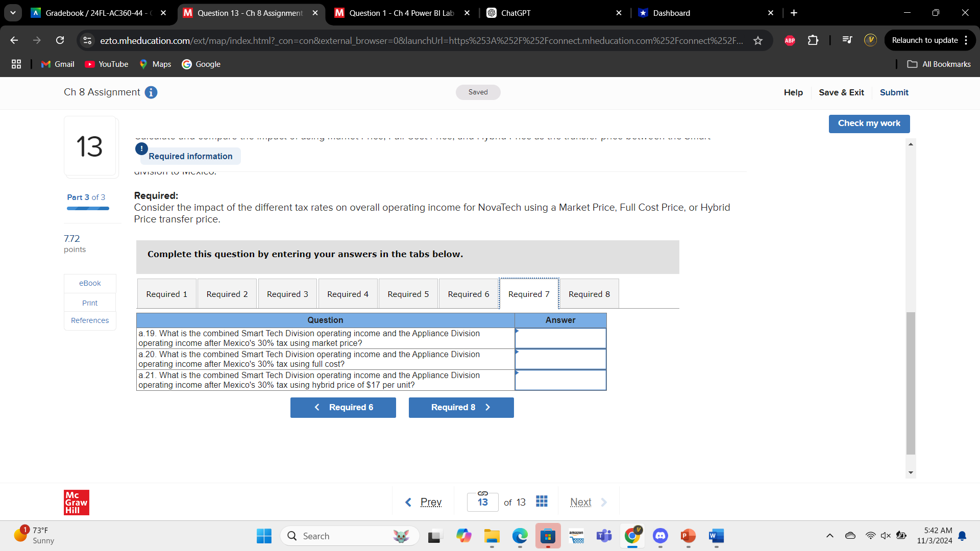Open the YouTube bookmark shortcut
This screenshot has width=980, height=551.
click(106, 64)
